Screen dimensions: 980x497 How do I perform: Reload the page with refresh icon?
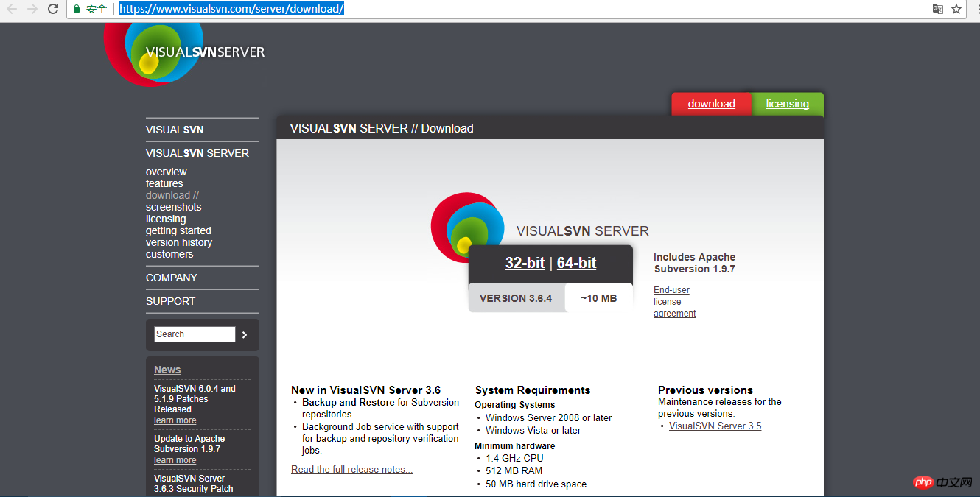click(x=53, y=9)
